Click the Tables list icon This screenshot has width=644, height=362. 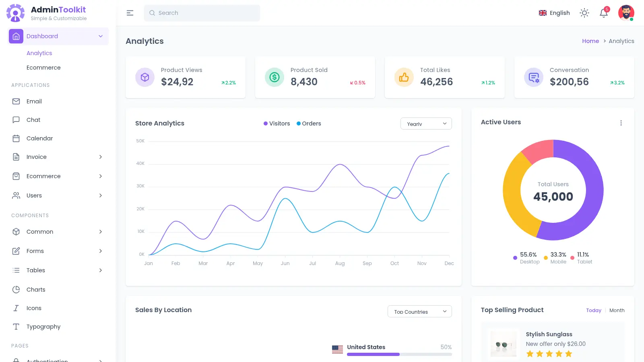tap(16, 270)
